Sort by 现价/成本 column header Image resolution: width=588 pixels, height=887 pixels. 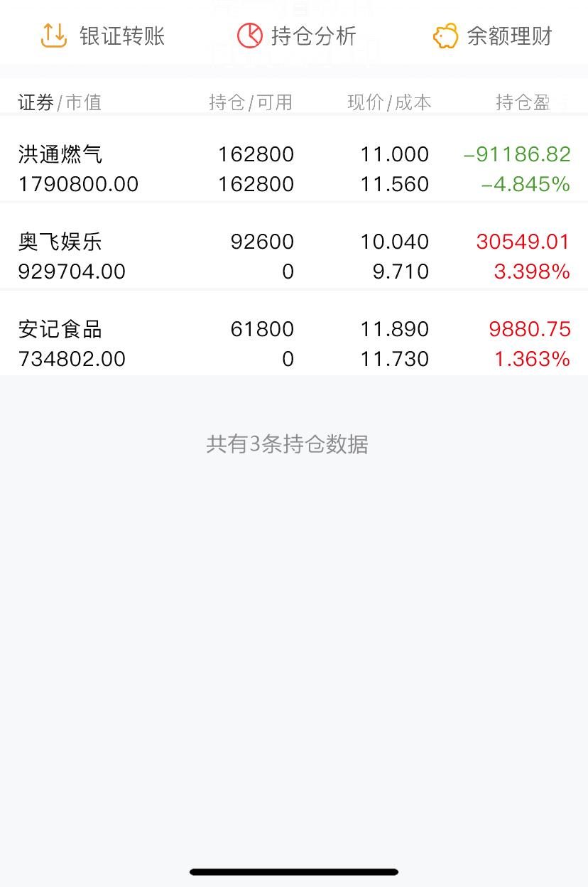(389, 102)
